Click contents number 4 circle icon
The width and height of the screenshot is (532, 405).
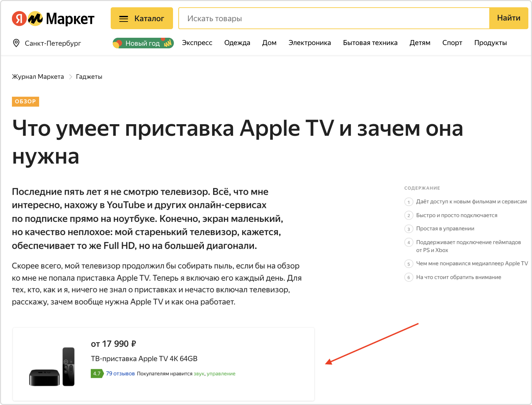click(x=409, y=242)
